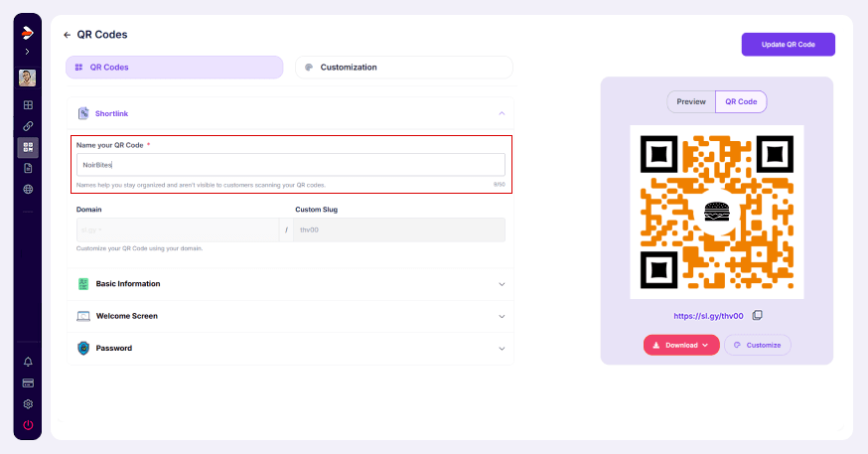Select the QR codes icon in sidebar
Viewport: 868px width, 454px height.
click(x=28, y=147)
